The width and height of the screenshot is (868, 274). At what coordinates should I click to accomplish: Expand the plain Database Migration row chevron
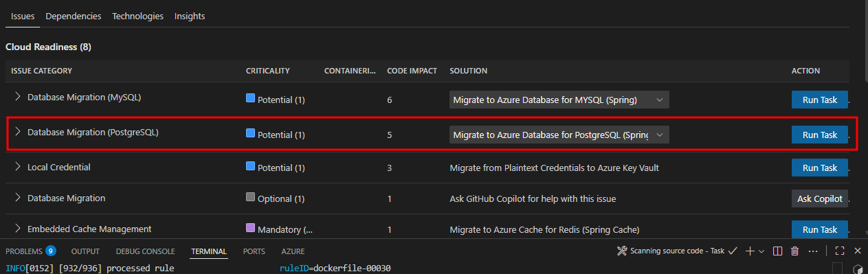18,198
